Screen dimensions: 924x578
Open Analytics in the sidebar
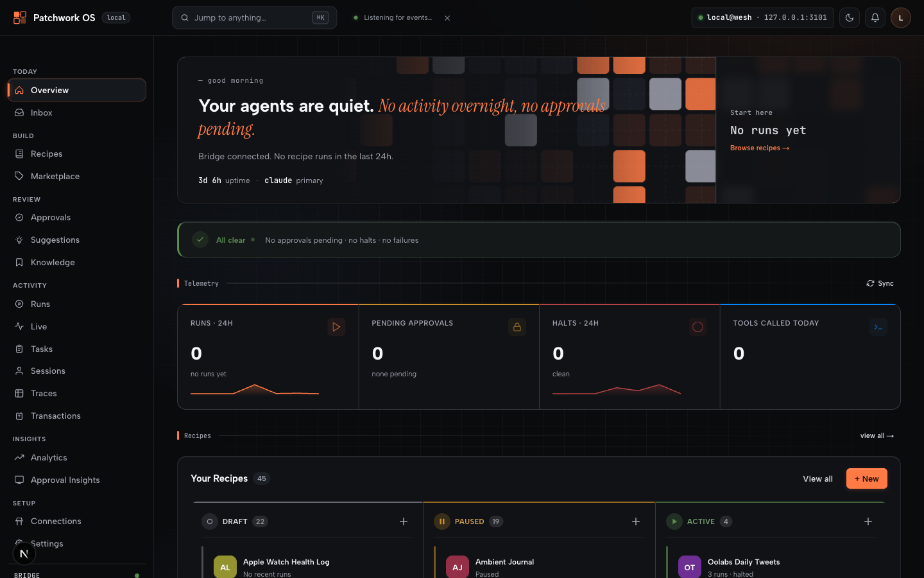(77, 457)
